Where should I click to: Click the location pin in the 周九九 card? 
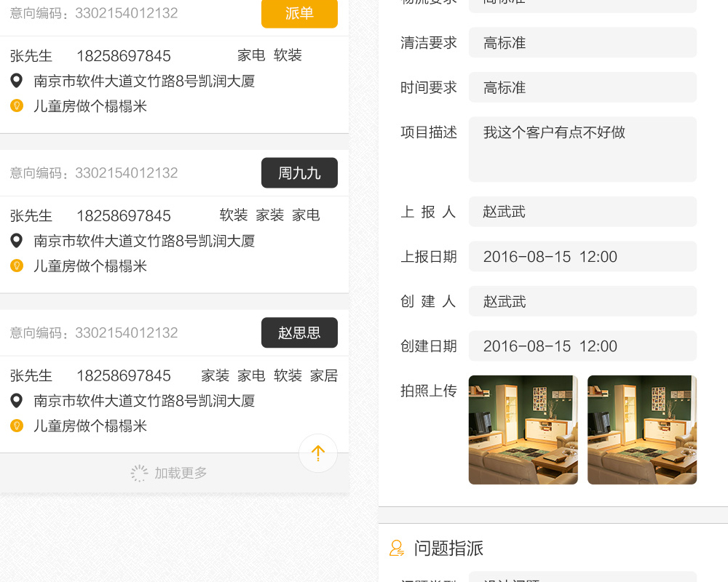[x=17, y=240]
